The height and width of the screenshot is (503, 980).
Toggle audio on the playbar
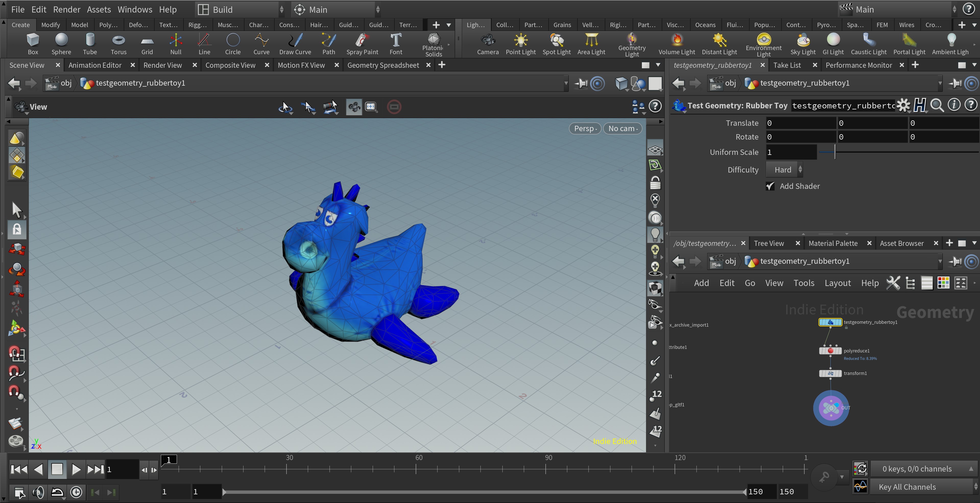coord(38,492)
